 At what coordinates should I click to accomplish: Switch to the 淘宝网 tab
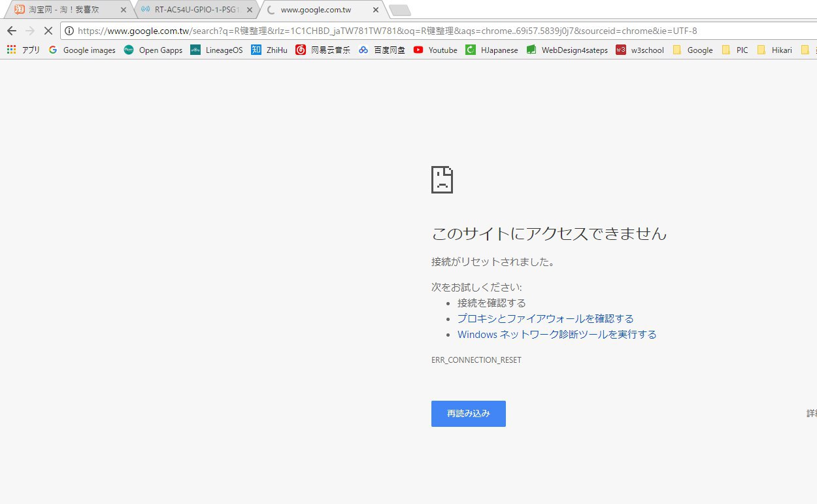click(x=64, y=10)
